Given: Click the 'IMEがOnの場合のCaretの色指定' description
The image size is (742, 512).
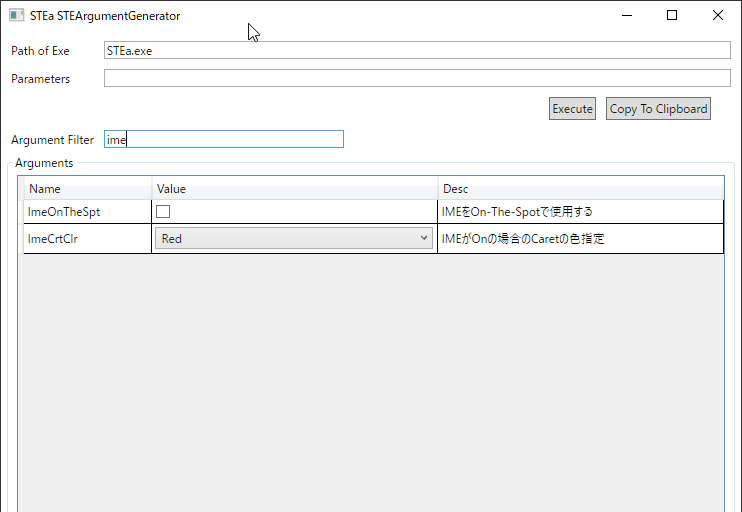Looking at the screenshot, I should 523,238.
